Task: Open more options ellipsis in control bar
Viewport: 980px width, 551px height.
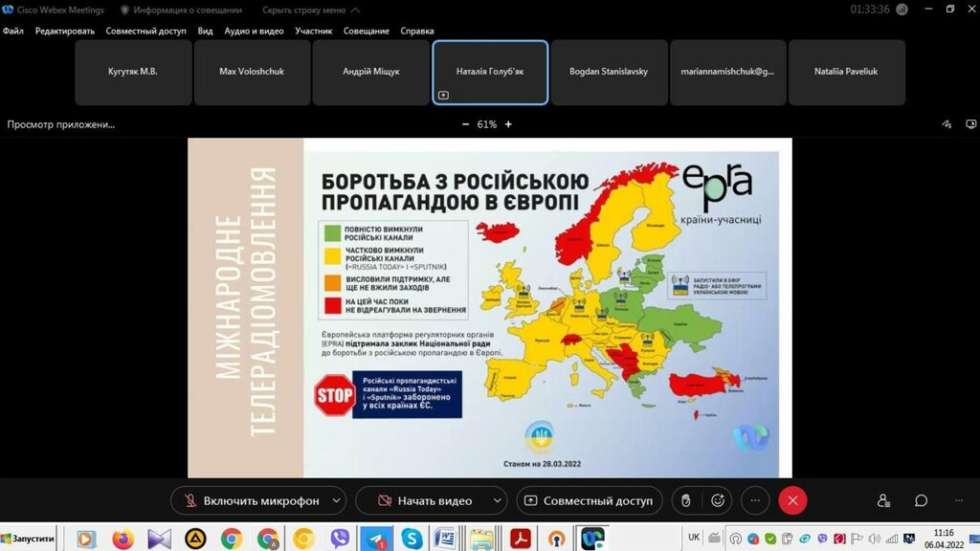Action: 755,500
